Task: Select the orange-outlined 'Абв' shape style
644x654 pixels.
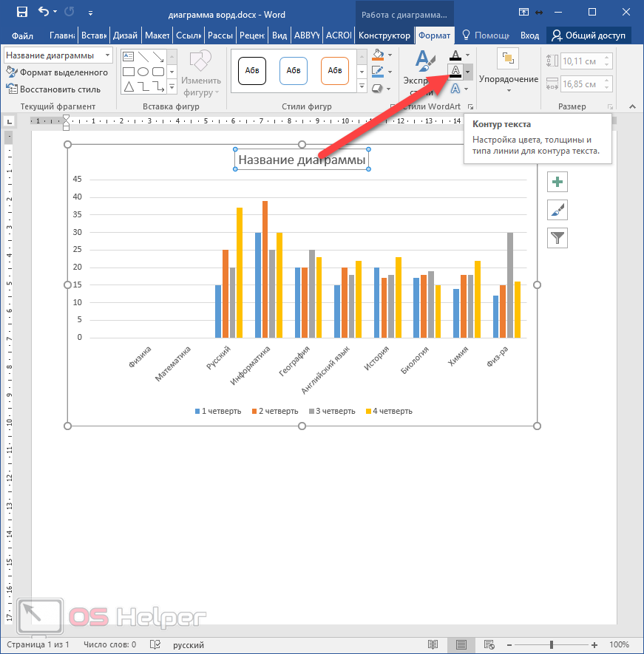Action: point(334,71)
